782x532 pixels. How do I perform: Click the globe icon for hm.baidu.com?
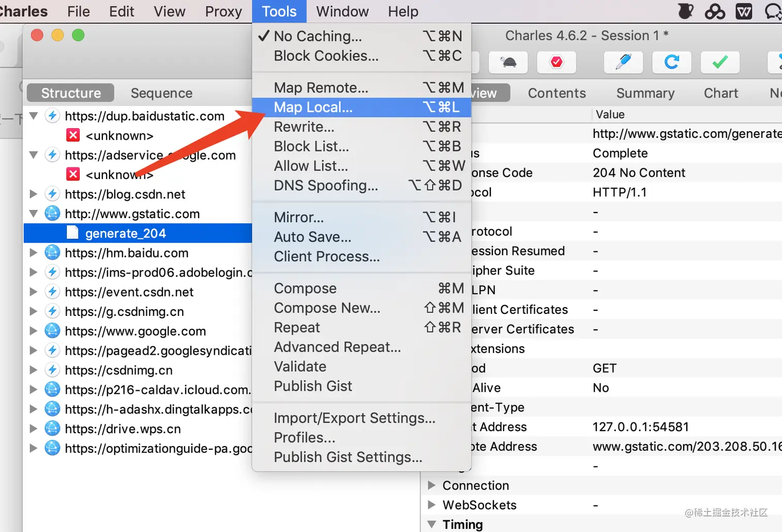click(52, 253)
